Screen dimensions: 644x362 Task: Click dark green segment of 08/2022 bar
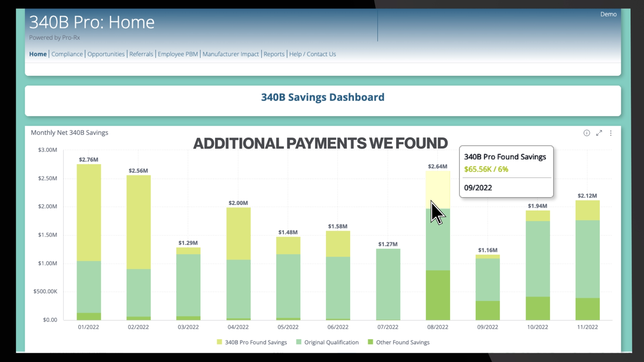pyautogui.click(x=438, y=295)
